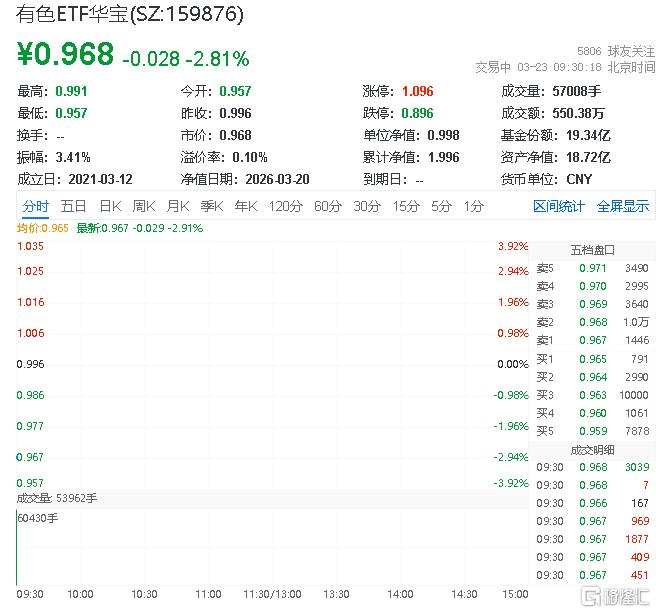This screenshot has height=613, width=656.
Task: Switch to the 月K chart tab
Action: pos(178,206)
